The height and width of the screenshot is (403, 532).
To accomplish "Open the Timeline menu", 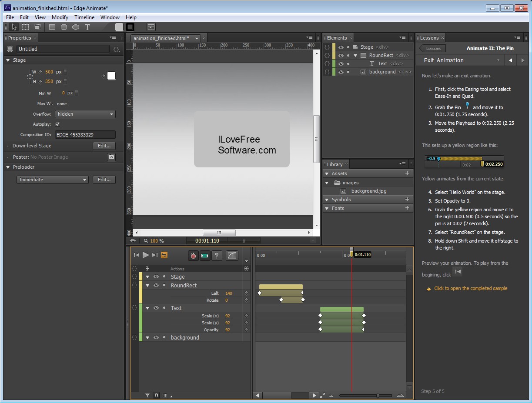I will [x=84, y=17].
